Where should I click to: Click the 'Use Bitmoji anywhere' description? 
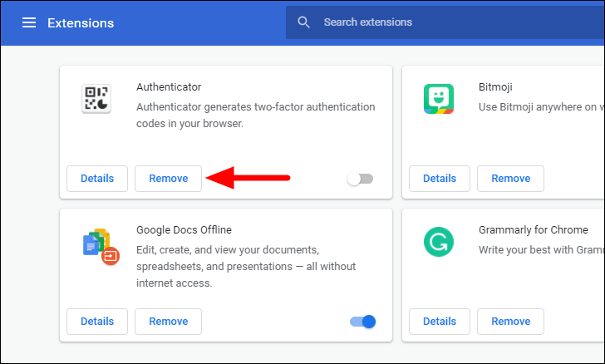point(541,107)
